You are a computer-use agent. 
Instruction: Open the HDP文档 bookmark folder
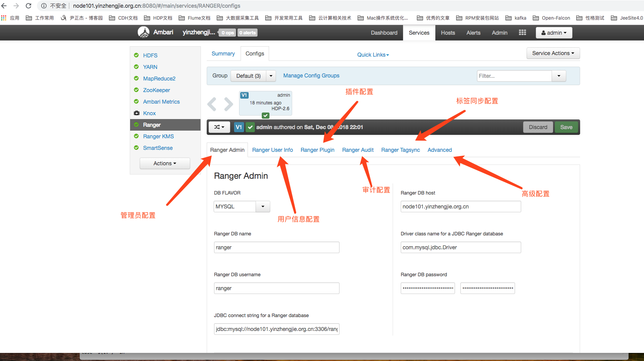pos(158,18)
